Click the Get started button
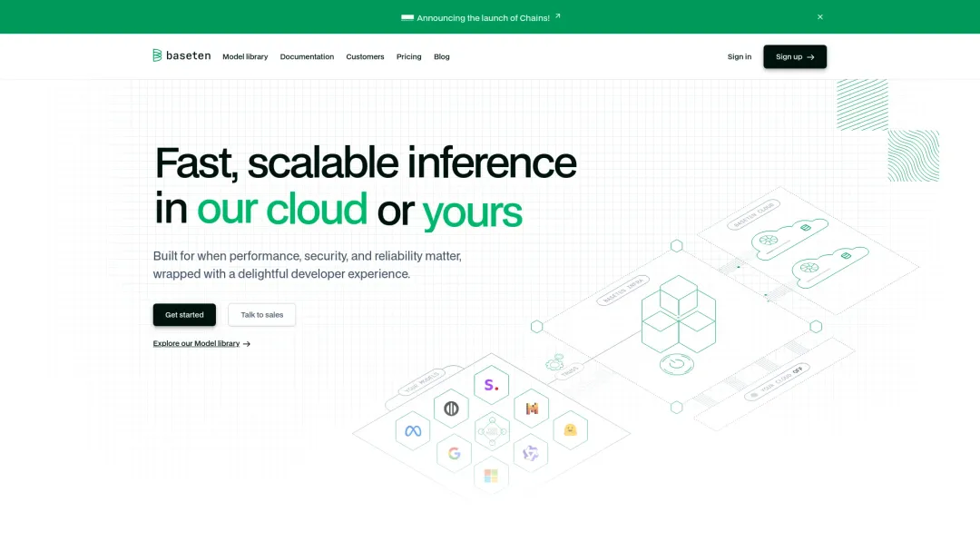 click(184, 315)
